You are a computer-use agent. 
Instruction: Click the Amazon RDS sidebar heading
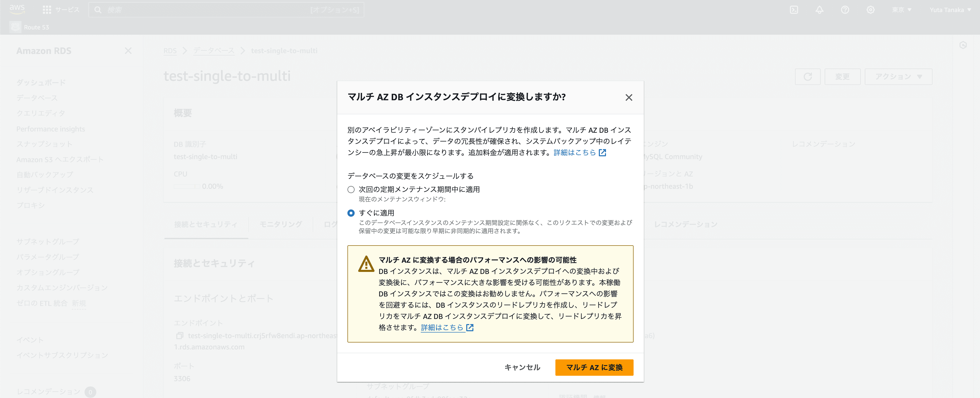[x=44, y=51]
